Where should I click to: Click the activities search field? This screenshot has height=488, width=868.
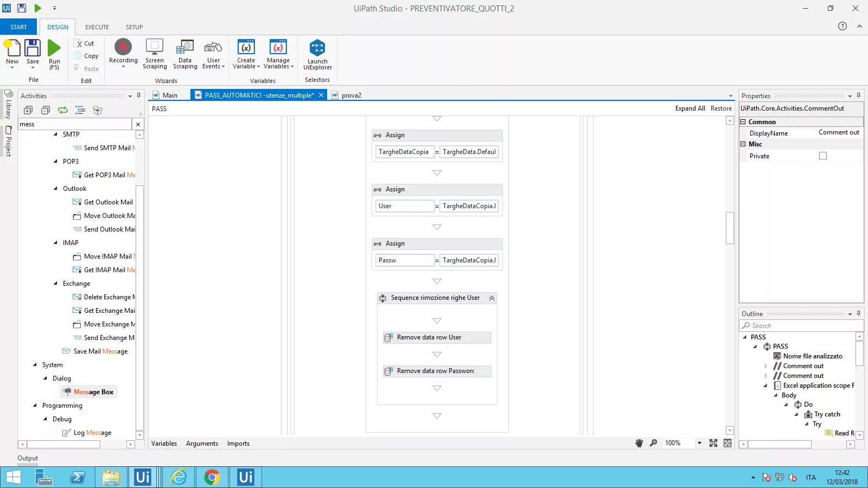point(75,124)
